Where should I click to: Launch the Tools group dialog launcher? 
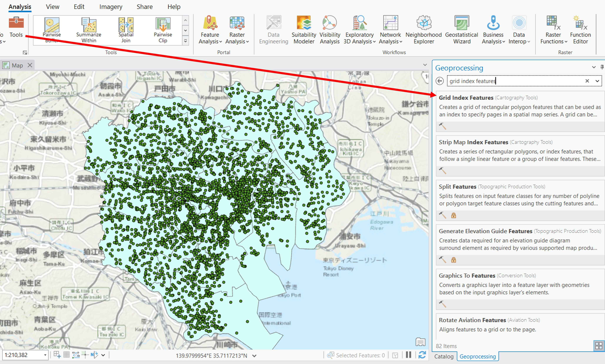click(x=25, y=53)
